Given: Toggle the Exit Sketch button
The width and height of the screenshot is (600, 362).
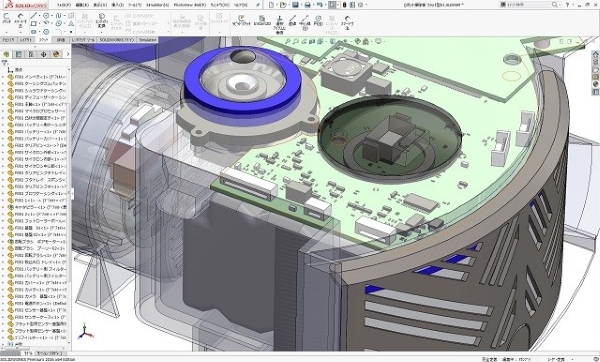Looking at the screenshot, I should [x=7, y=18].
